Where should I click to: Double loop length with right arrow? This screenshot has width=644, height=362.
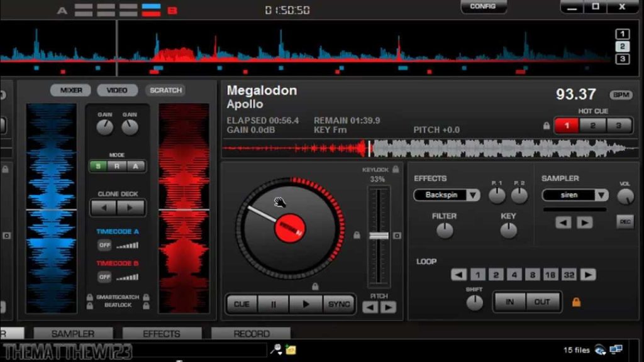point(588,275)
